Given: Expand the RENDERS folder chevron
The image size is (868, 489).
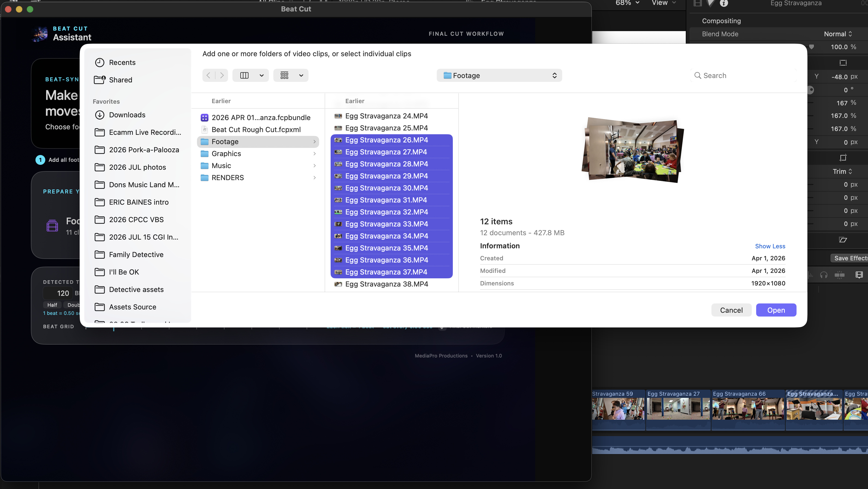Looking at the screenshot, I should click(x=314, y=178).
